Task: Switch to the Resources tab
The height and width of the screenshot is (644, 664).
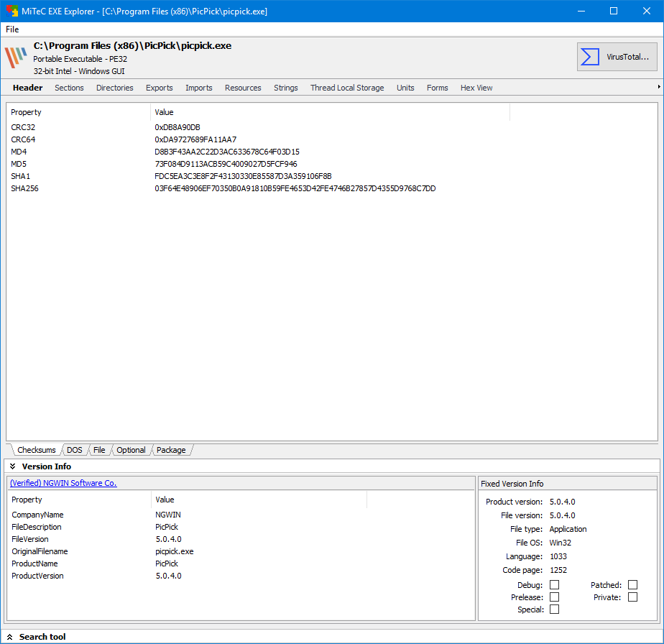Action: [x=243, y=88]
